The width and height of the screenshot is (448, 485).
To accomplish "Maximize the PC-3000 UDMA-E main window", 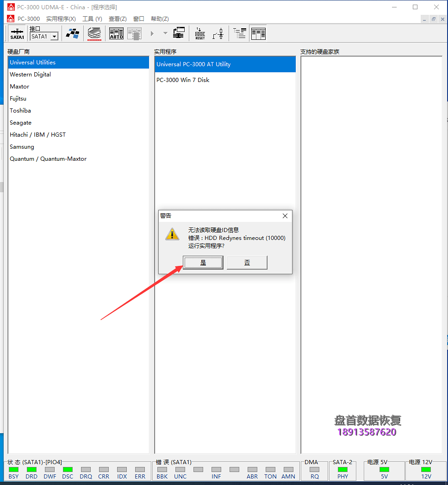I will pyautogui.click(x=415, y=7).
